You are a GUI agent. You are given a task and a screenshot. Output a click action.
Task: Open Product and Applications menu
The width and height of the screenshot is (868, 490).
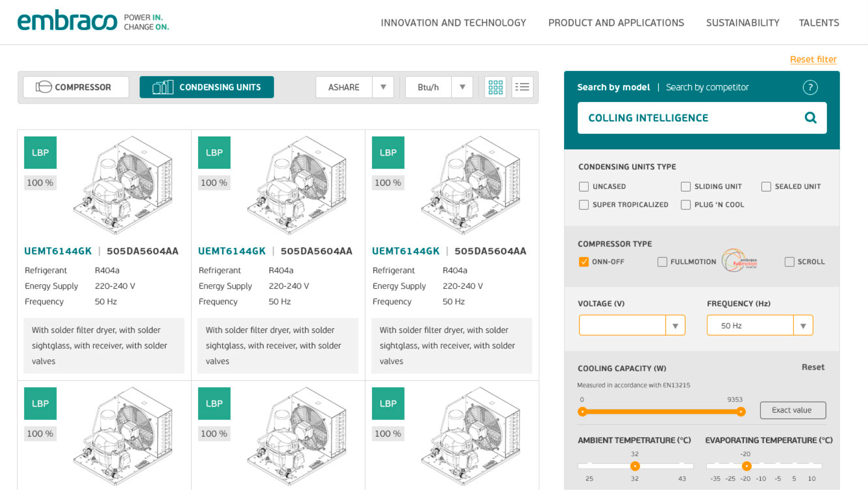coord(616,23)
